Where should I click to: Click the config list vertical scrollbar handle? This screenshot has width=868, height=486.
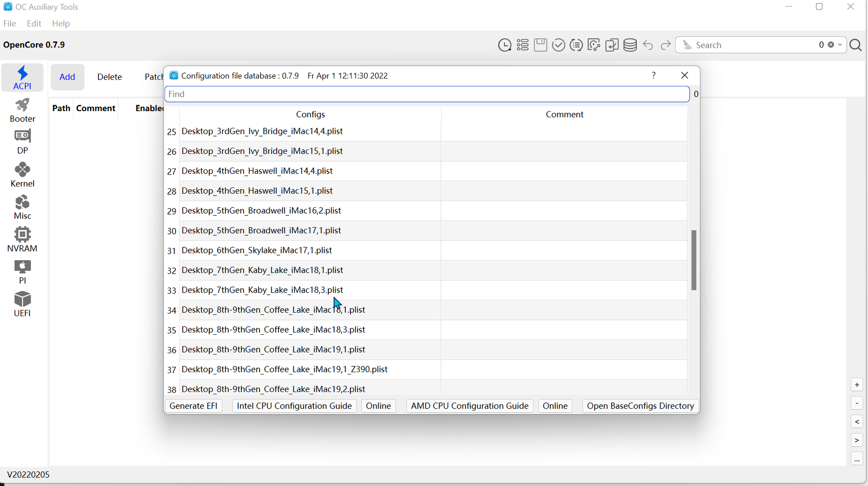(693, 260)
